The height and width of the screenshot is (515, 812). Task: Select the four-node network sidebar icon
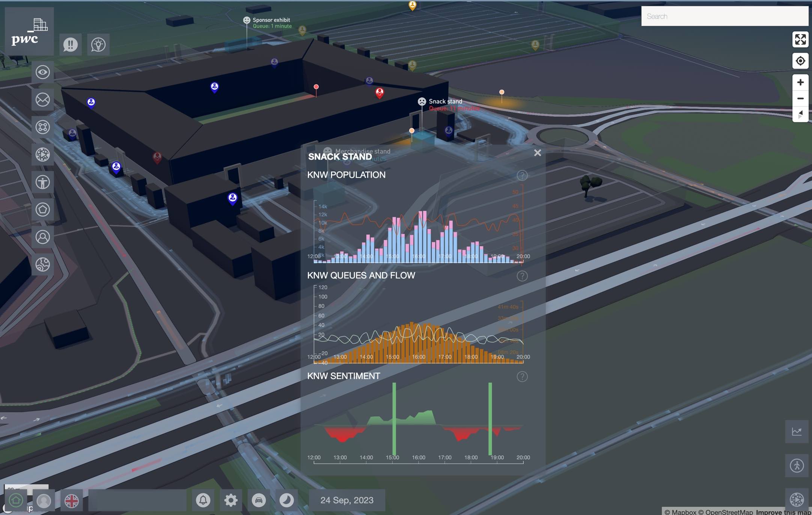(42, 127)
